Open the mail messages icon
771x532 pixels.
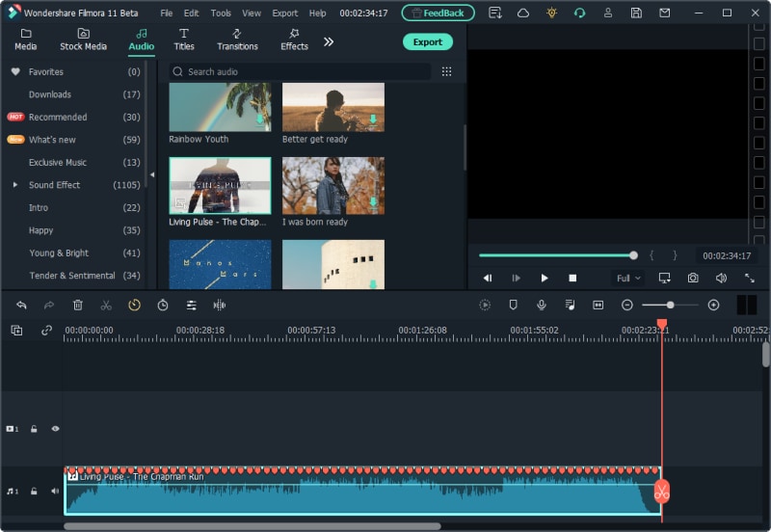click(x=664, y=13)
